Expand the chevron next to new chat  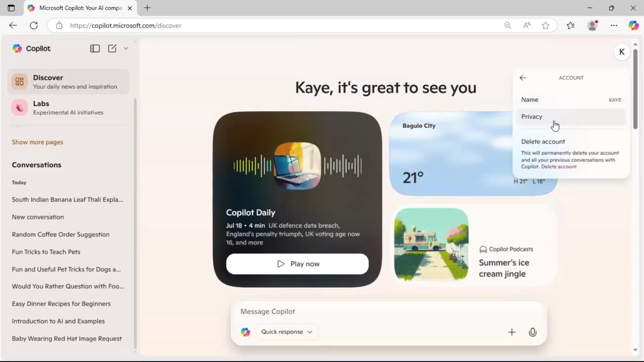126,49
